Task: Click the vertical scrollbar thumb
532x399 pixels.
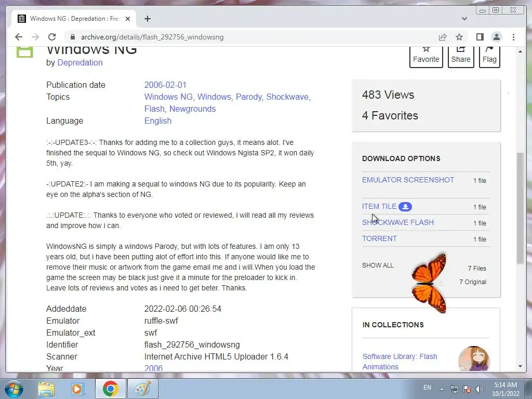Action: coord(520,208)
